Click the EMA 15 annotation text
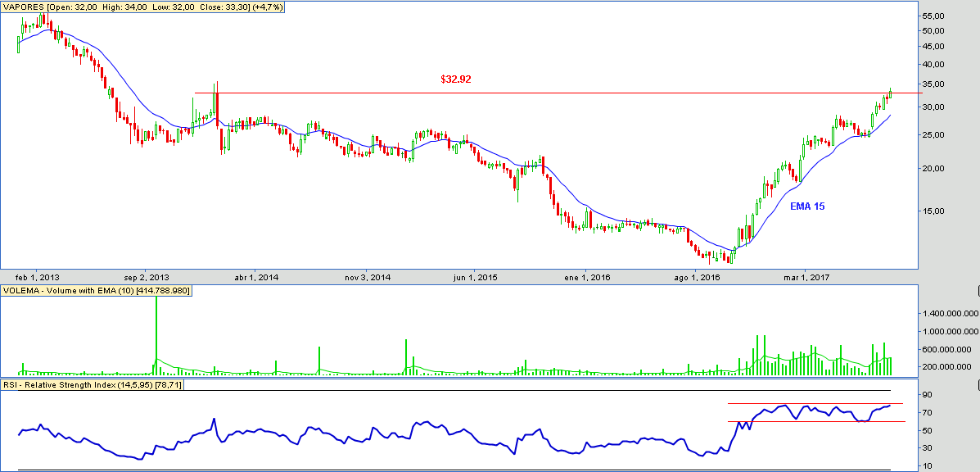Screen dimensions: 980x472 coord(806,206)
